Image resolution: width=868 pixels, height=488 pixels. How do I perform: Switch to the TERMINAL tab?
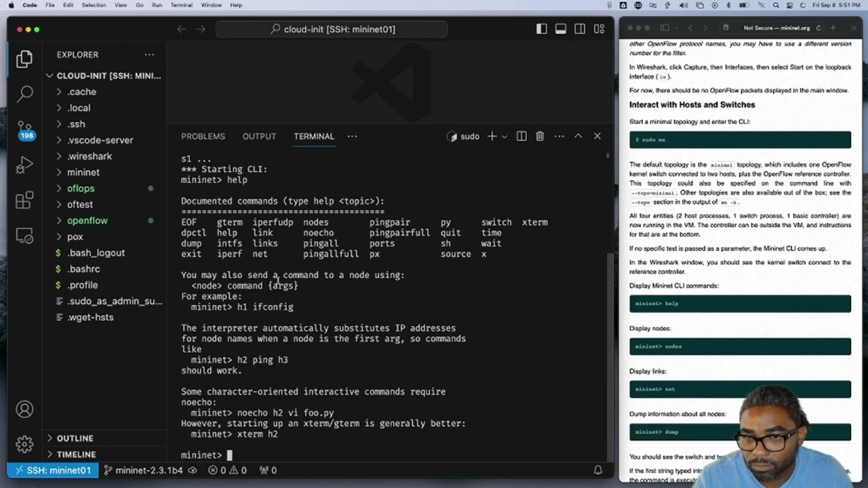click(314, 136)
